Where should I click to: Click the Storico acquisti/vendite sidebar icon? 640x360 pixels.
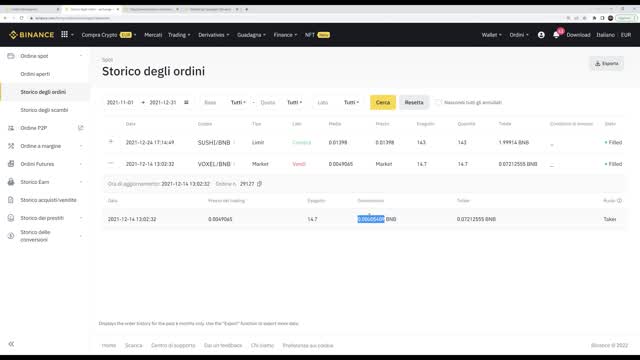pyautogui.click(x=11, y=200)
